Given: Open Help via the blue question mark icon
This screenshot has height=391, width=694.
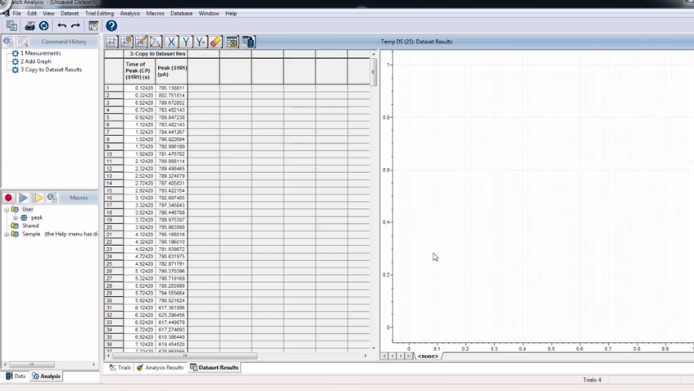Looking at the screenshot, I should point(111,26).
